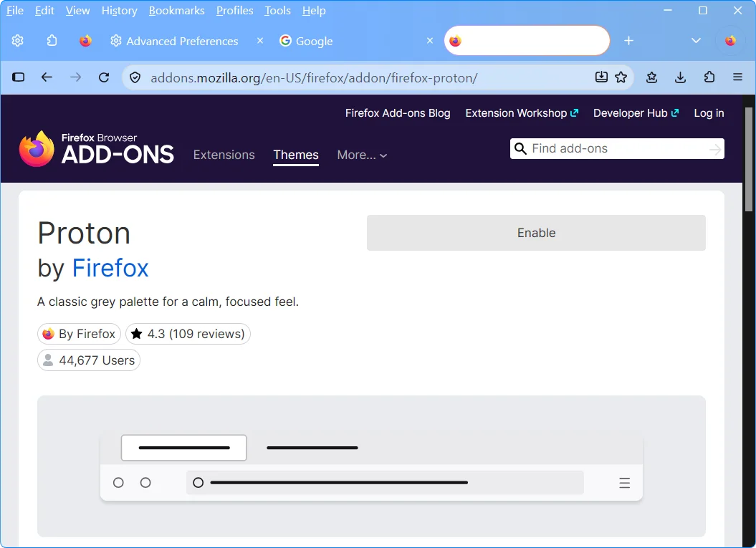Select the Themes navigation tab
756x548 pixels.
(296, 155)
